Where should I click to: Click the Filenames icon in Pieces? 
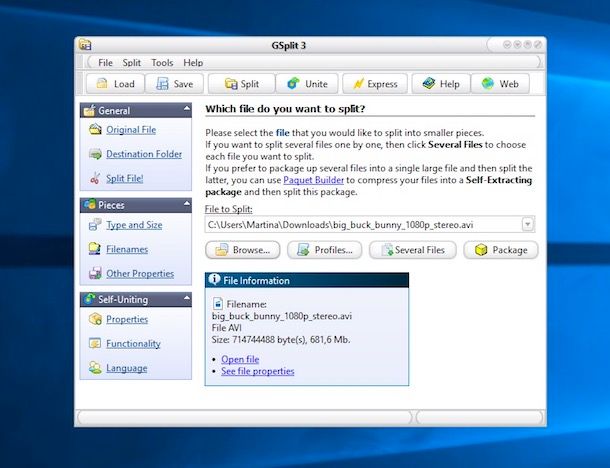pos(95,249)
